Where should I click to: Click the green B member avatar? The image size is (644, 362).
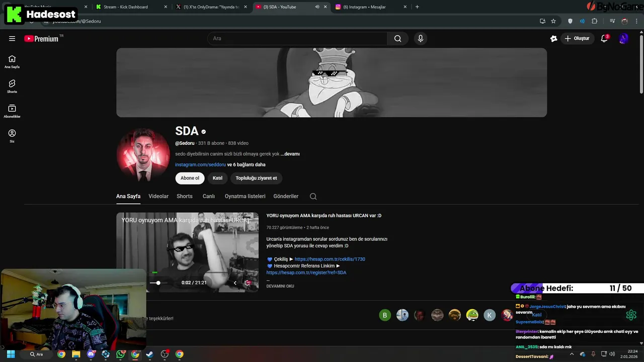(385, 315)
